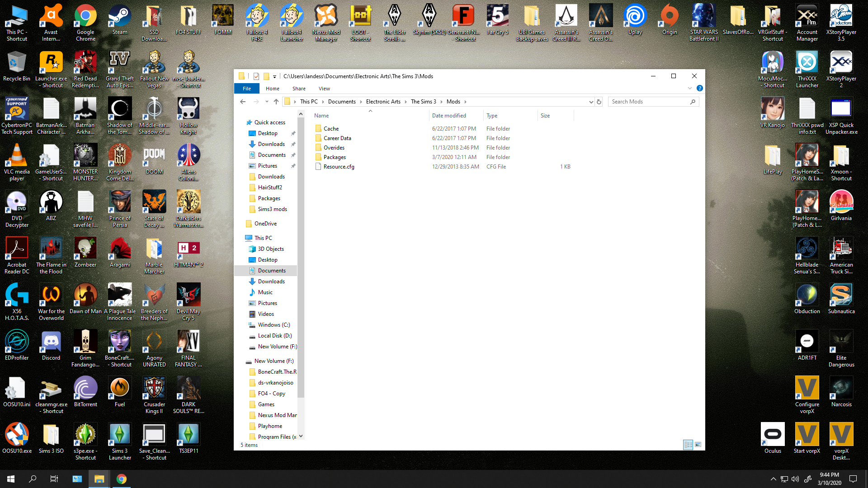868x488 pixels.
Task: Expand chevron after This PC in breadcrumb
Action: pyautogui.click(x=323, y=102)
